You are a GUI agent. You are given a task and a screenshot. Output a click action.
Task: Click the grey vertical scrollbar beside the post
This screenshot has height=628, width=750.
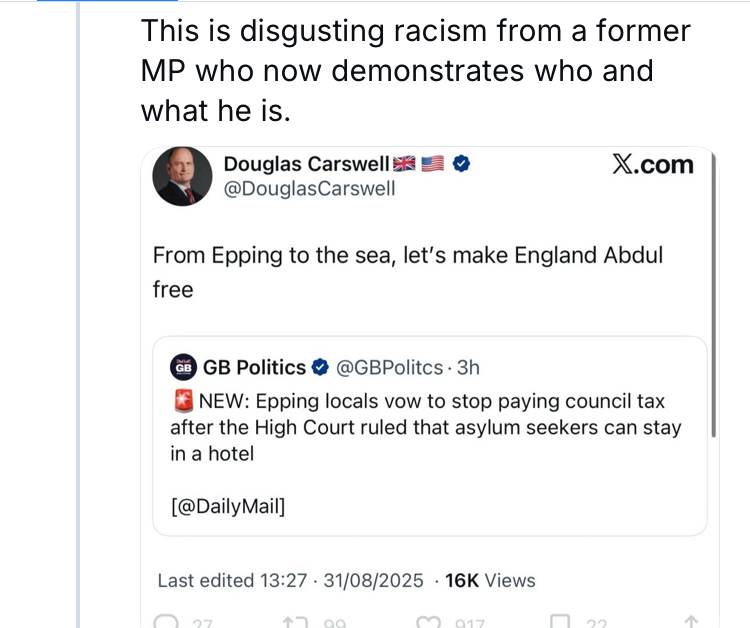[x=713, y=300]
